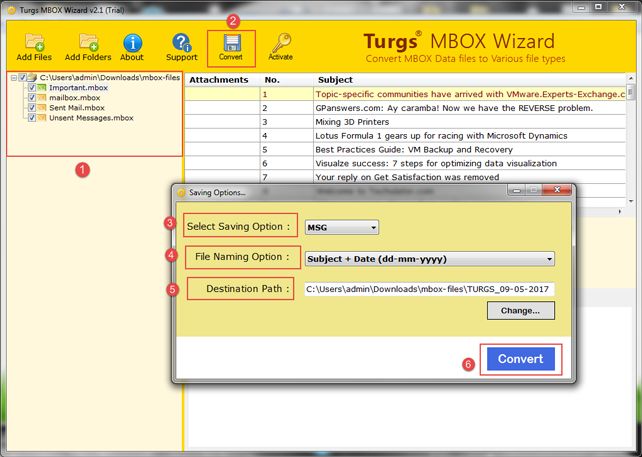Viewport: 642px width, 457px height.
Task: Select the Topic-specific communities email row
Action: tap(405, 94)
